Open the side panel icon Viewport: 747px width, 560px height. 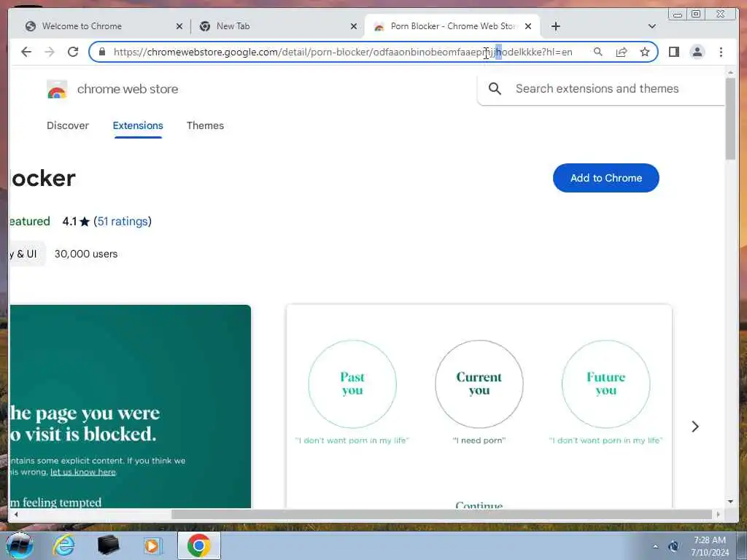(673, 52)
